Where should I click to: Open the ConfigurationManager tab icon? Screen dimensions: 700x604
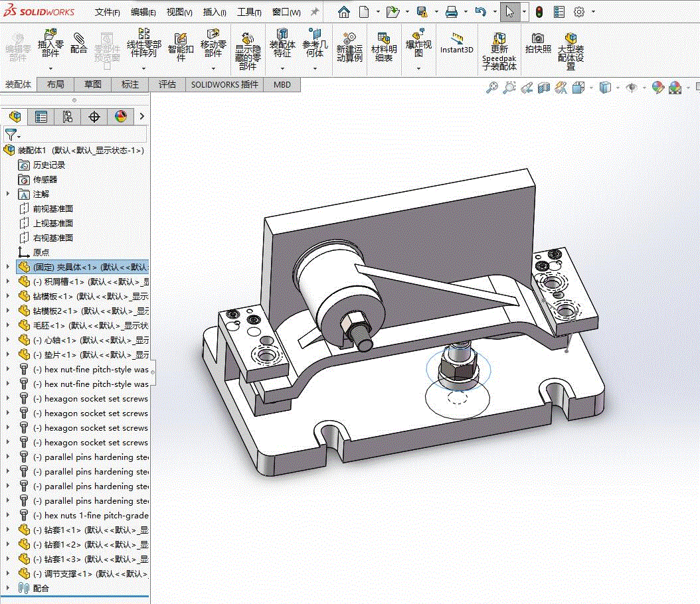coord(68,117)
